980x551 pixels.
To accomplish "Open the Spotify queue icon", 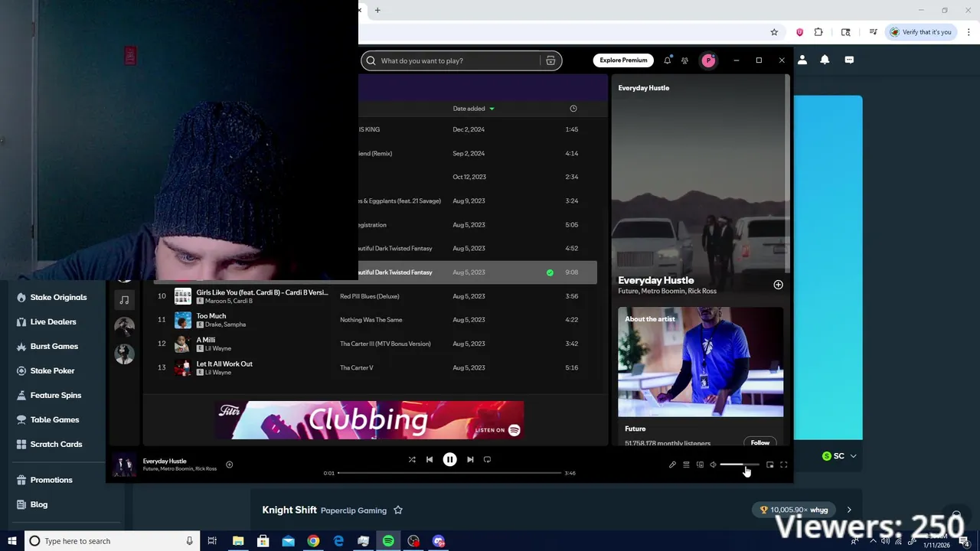I will 686,465.
